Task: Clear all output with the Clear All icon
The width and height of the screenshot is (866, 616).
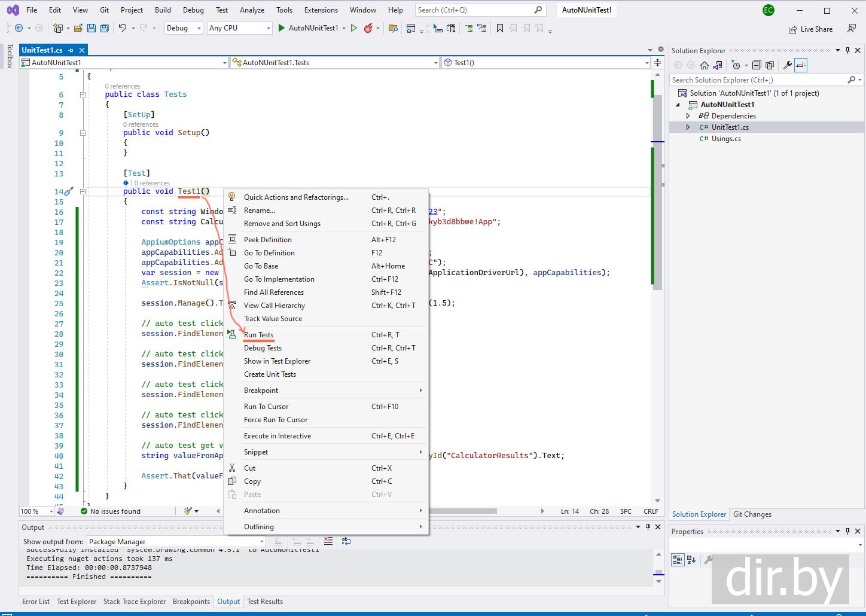Action: (x=328, y=541)
